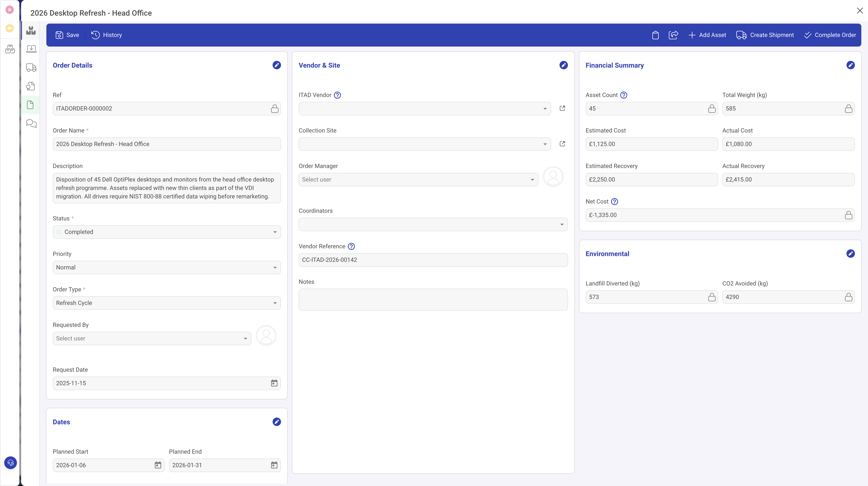Click History in the top toolbar
The image size is (868, 486).
click(106, 35)
